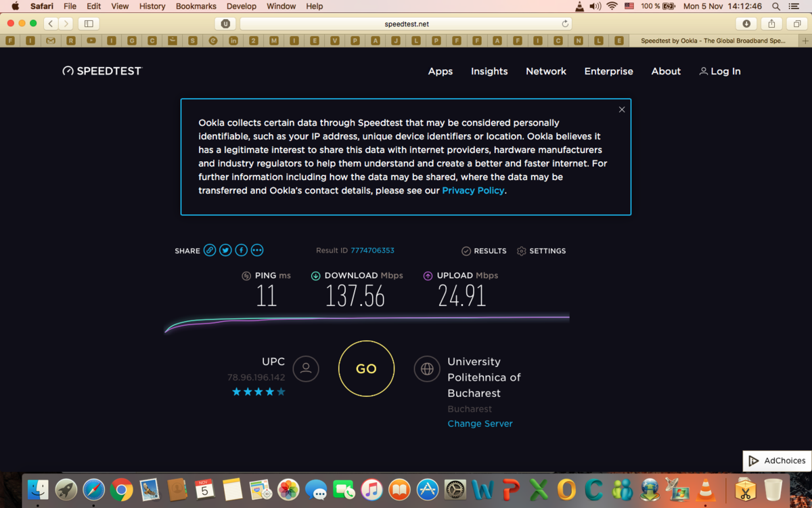Open System Preferences from the Dock
Screen dimensions: 812x508
click(x=455, y=489)
